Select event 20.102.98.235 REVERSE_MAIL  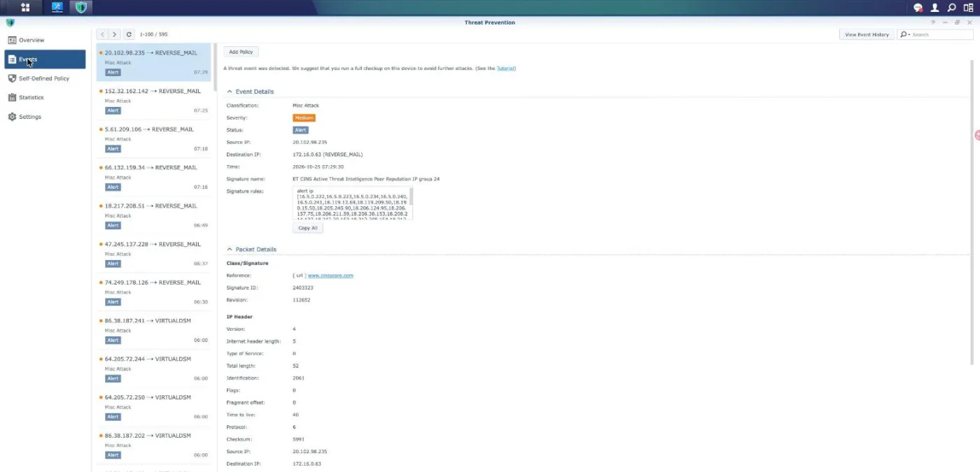pos(153,62)
